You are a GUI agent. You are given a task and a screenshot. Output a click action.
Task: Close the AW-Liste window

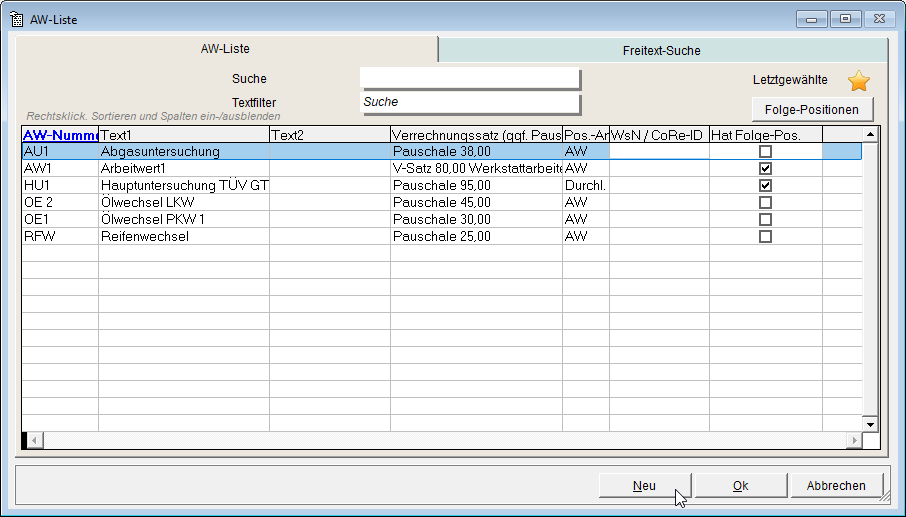click(879, 19)
